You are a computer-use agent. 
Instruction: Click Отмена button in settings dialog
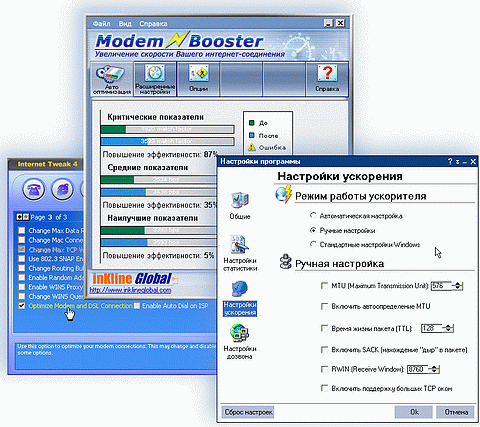pyautogui.click(x=456, y=412)
